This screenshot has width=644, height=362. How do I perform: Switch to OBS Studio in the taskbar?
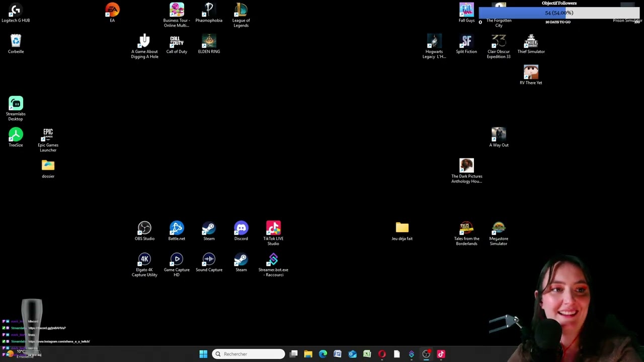426,354
